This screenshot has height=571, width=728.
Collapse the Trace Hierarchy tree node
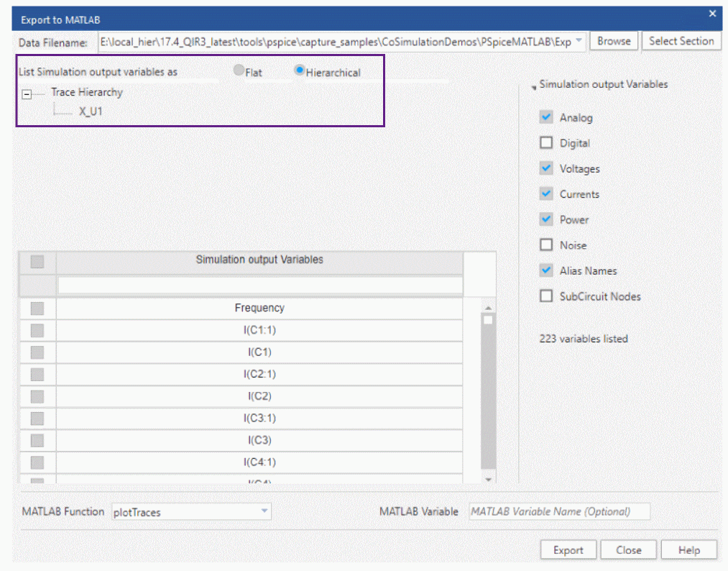point(27,95)
